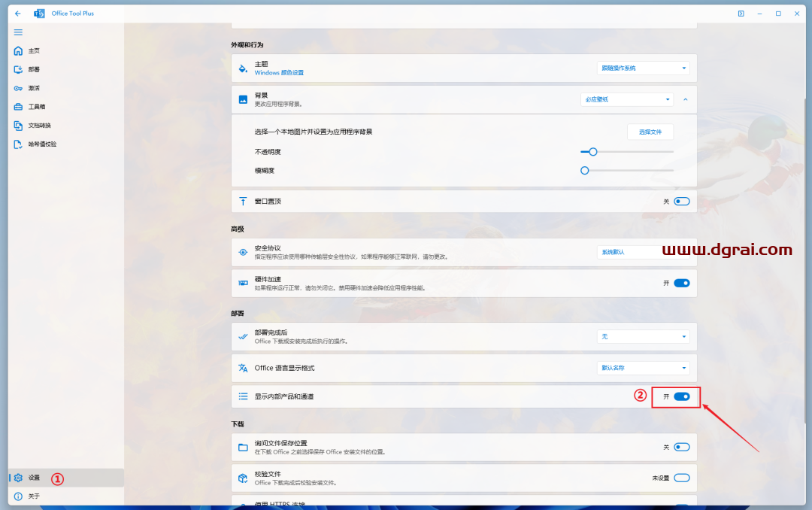Click the 选择一个本地图片并设置为应用程序背景 text
This screenshot has width=812, height=510.
314,132
